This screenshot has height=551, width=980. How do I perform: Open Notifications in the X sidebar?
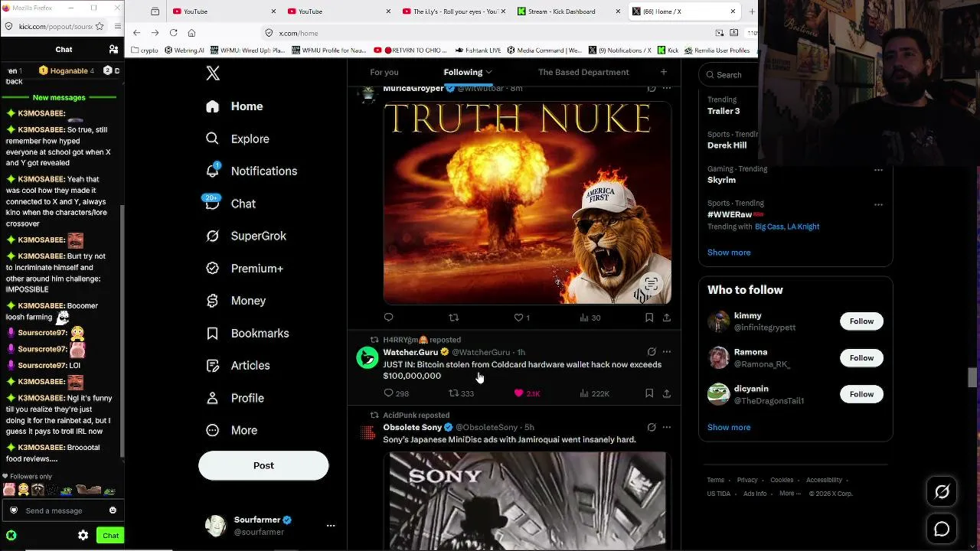pos(252,171)
